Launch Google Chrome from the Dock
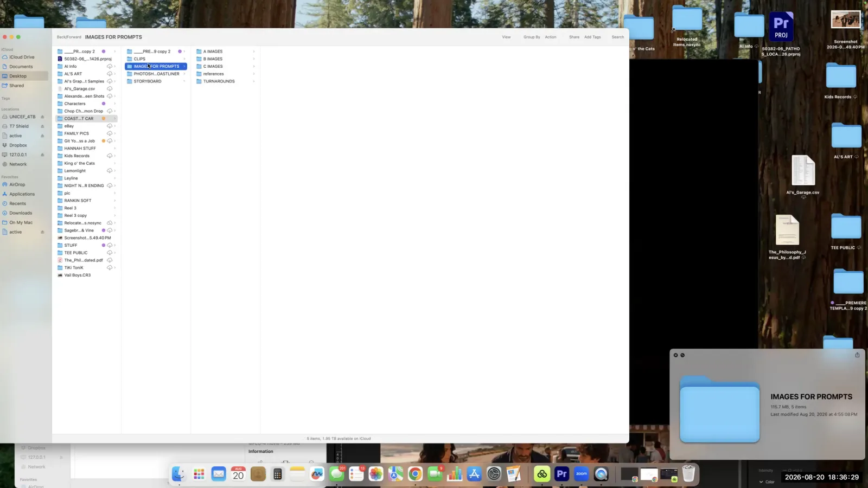The height and width of the screenshot is (488, 868). click(x=415, y=474)
